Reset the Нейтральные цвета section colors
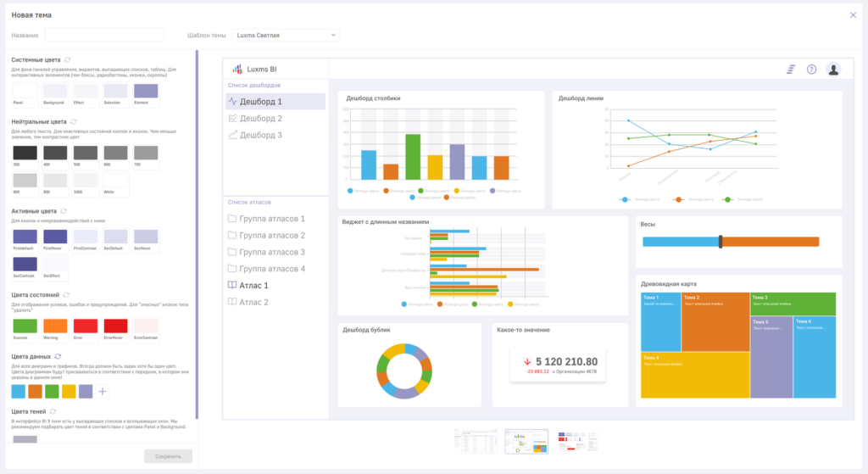868x474 pixels. (x=74, y=122)
